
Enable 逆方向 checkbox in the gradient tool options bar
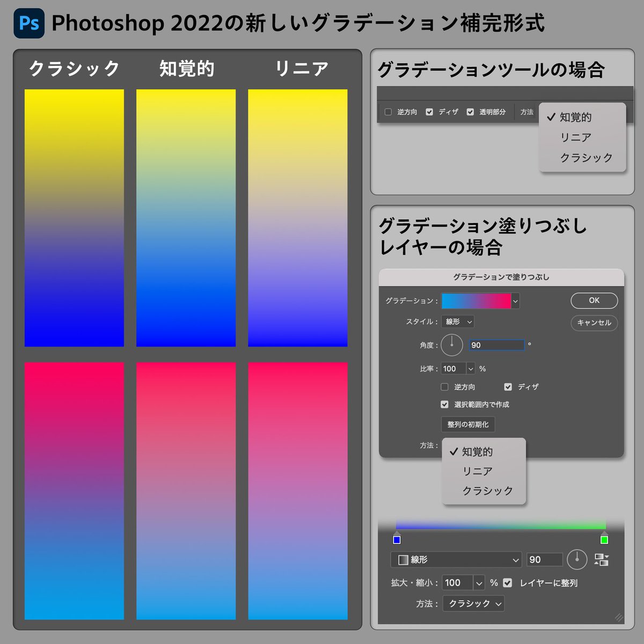pyautogui.click(x=389, y=112)
